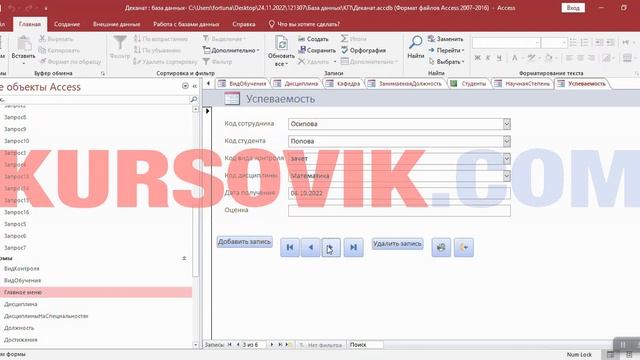
Task: Click next record arrow in bottom navigation bar
Action: pyautogui.click(x=272, y=345)
